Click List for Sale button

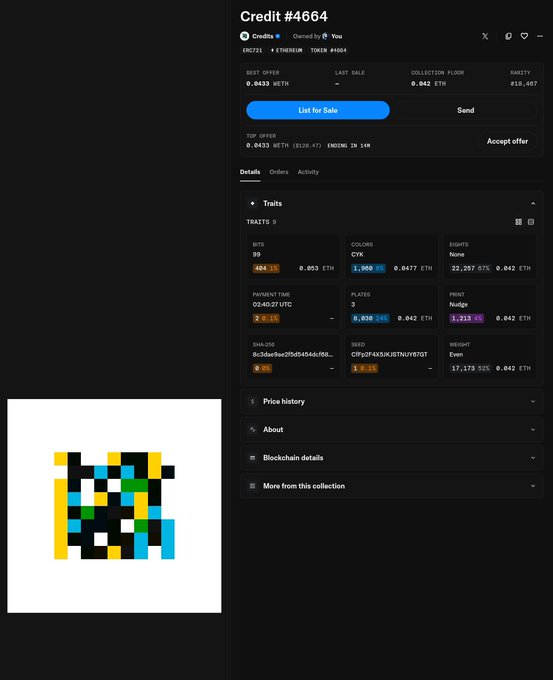(x=318, y=110)
